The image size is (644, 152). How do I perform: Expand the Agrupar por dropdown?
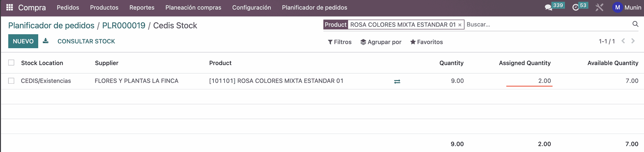(381, 42)
